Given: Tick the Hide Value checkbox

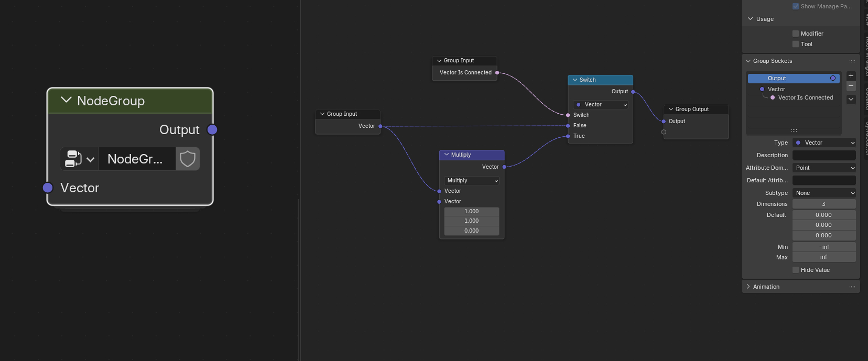Looking at the screenshot, I should [x=796, y=270].
